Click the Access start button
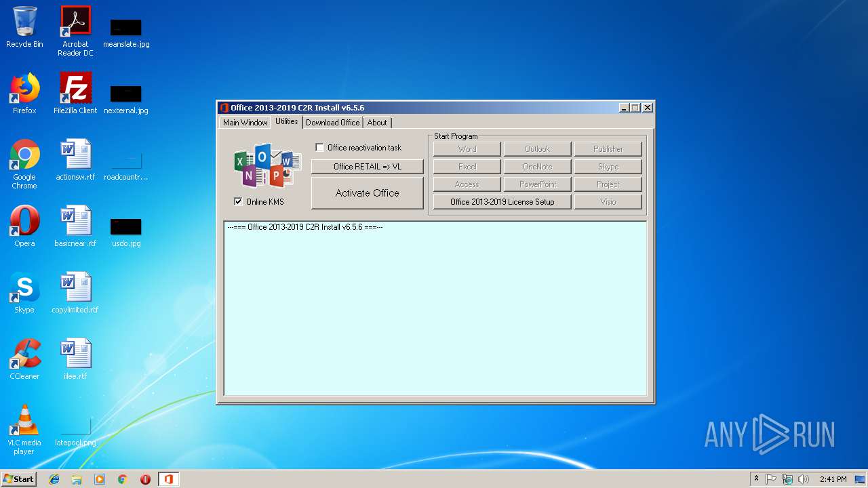The width and height of the screenshot is (868, 488). click(x=467, y=184)
